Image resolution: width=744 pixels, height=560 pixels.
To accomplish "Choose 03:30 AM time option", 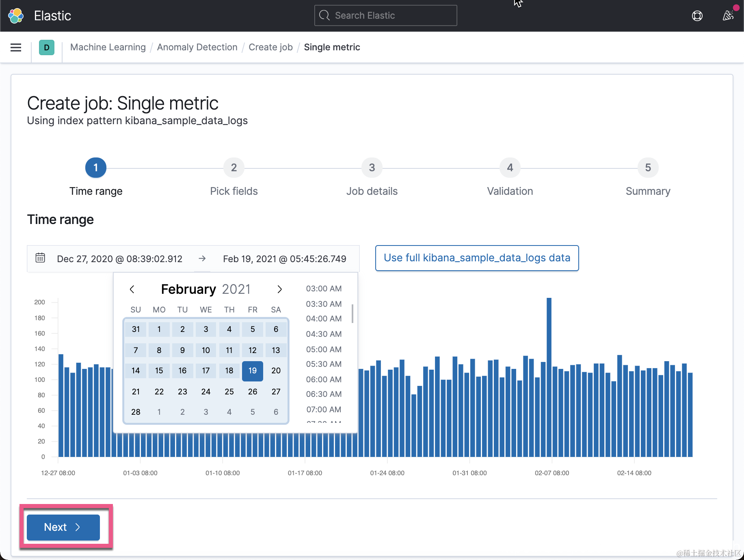I will [x=324, y=304].
